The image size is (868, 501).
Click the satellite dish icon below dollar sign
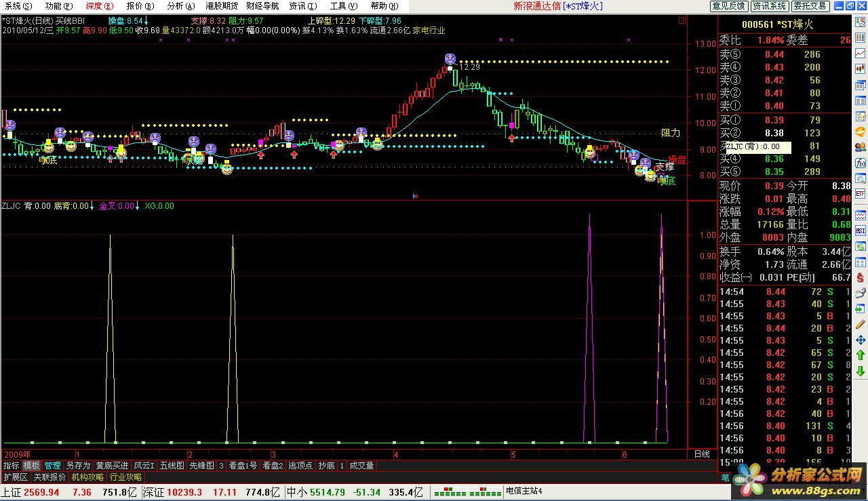pyautogui.click(x=860, y=293)
